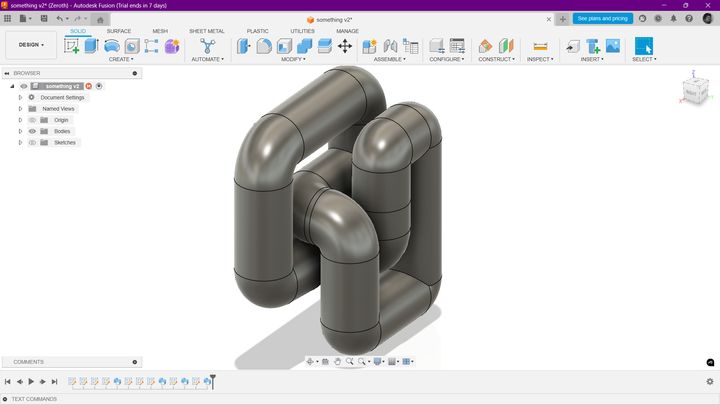Expand the Origin node
This screenshot has width=720, height=405.
20,120
